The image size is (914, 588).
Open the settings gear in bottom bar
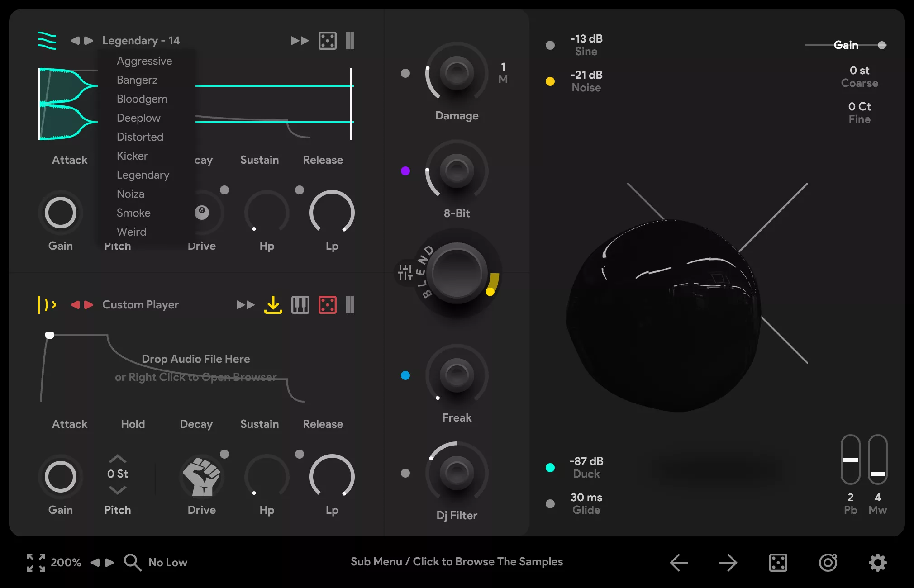877,562
